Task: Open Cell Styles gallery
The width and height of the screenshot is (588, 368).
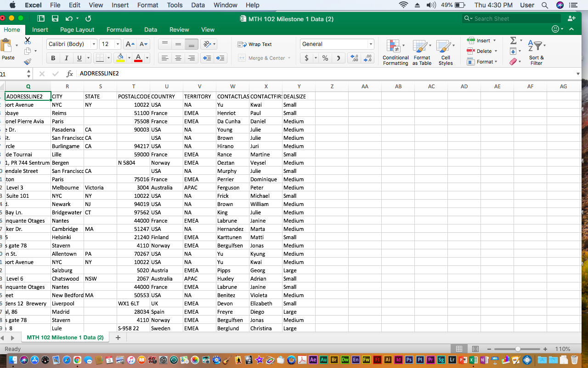Action: [445, 52]
